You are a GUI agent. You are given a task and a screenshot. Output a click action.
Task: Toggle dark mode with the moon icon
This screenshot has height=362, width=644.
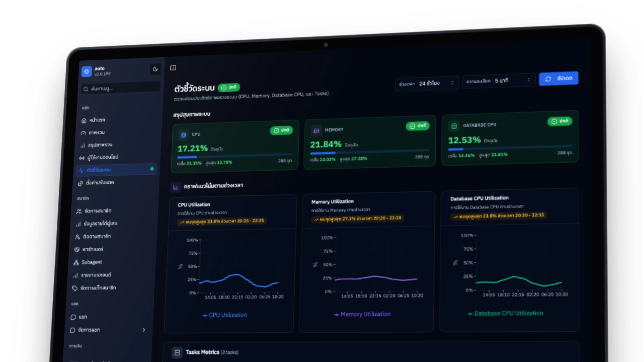pos(155,69)
